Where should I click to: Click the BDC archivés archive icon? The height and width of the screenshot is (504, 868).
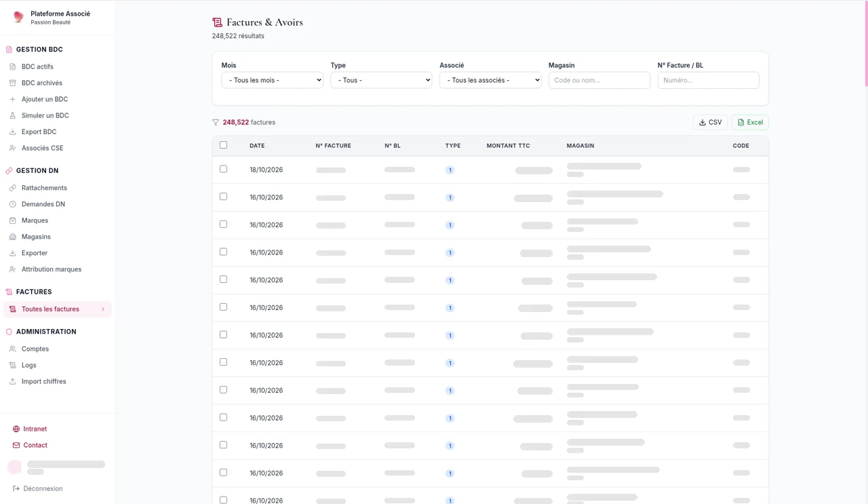pos(12,83)
